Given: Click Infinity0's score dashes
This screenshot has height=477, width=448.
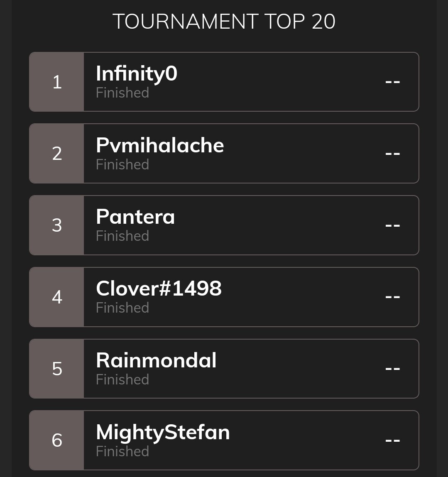Looking at the screenshot, I should click(x=393, y=82).
